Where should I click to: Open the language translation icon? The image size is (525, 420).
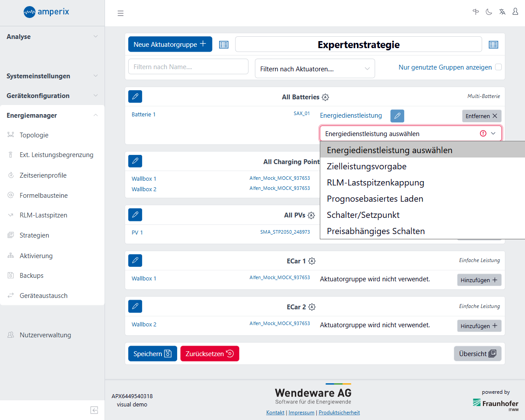click(502, 12)
